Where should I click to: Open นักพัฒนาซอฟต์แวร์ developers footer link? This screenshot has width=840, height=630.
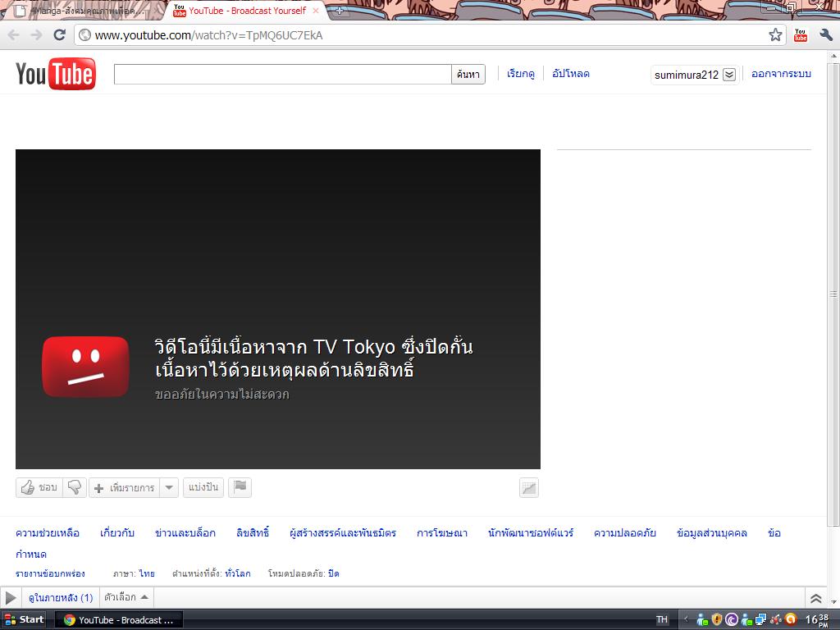coord(531,533)
